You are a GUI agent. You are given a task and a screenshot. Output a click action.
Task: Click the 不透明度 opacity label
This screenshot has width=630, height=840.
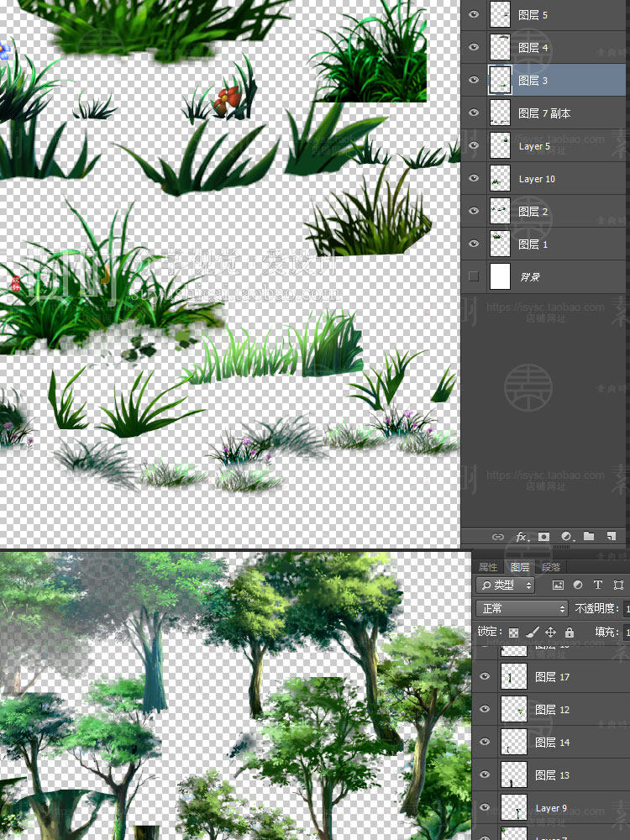click(596, 608)
